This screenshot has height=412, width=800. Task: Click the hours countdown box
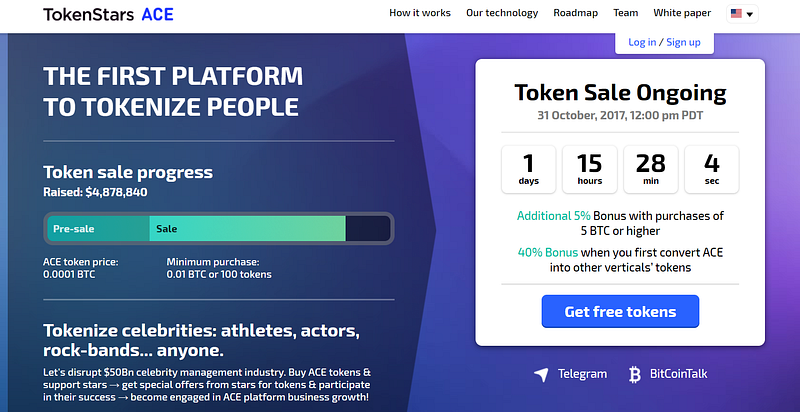pyautogui.click(x=590, y=169)
